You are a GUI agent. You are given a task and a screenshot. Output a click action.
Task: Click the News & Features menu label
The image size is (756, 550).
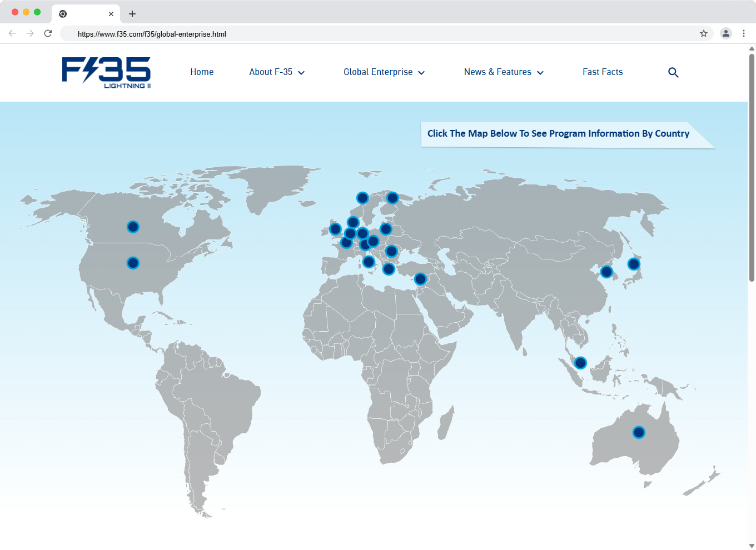click(x=498, y=72)
